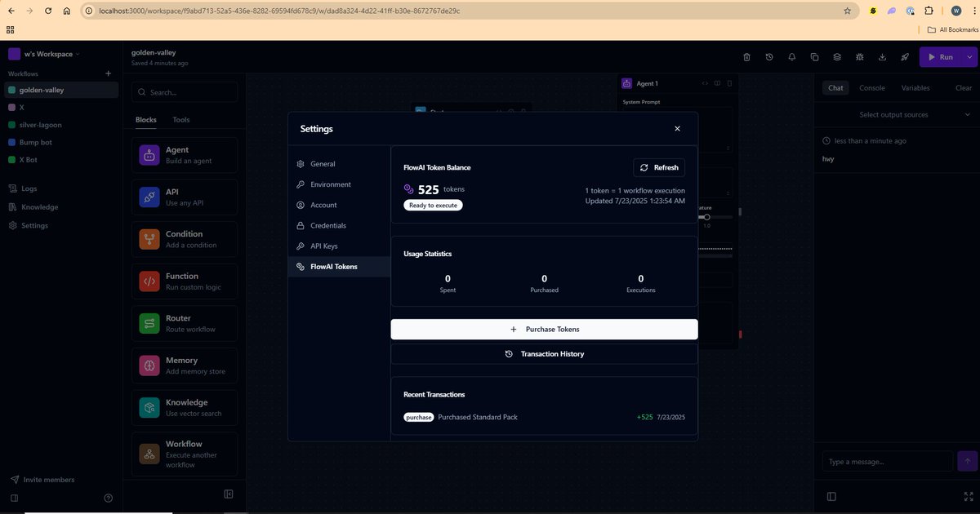The image size is (980, 514).
Task: Click the Purchase Tokens button
Action: coord(544,329)
